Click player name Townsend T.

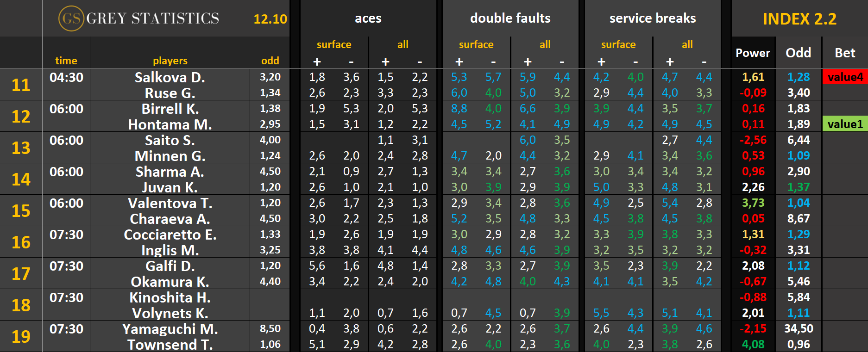pyautogui.click(x=170, y=345)
